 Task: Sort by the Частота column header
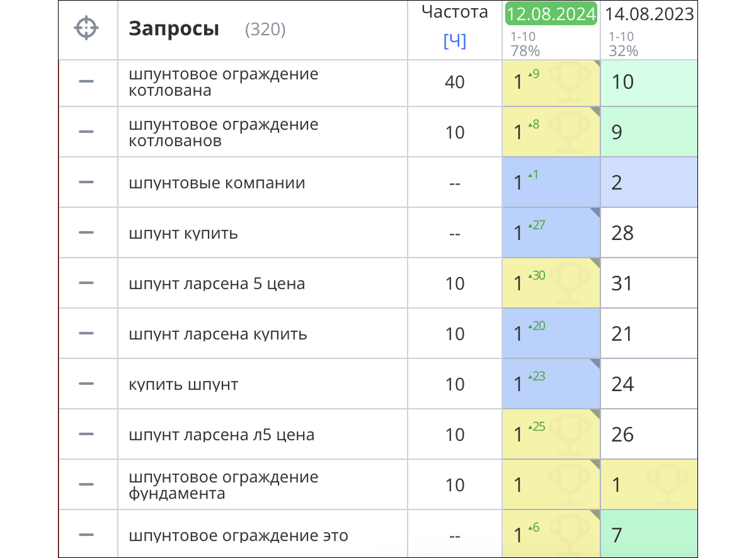[x=454, y=12]
